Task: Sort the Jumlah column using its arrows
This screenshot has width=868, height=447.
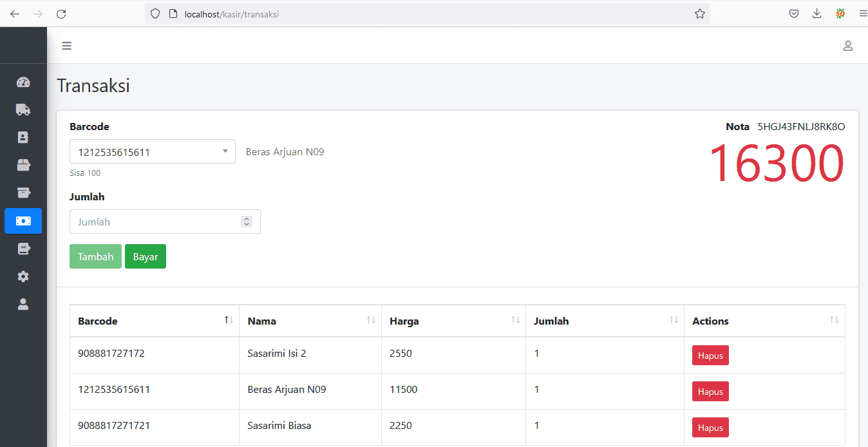Action: pos(674,319)
